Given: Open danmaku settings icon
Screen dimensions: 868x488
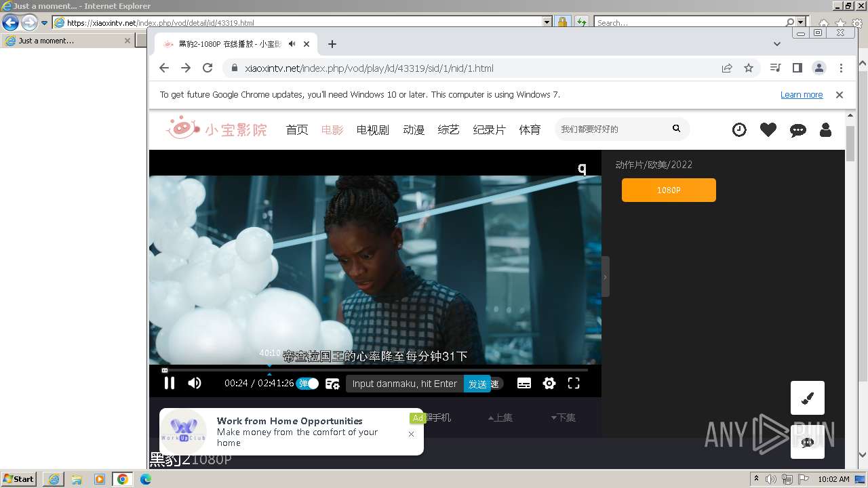Looking at the screenshot, I should [332, 384].
